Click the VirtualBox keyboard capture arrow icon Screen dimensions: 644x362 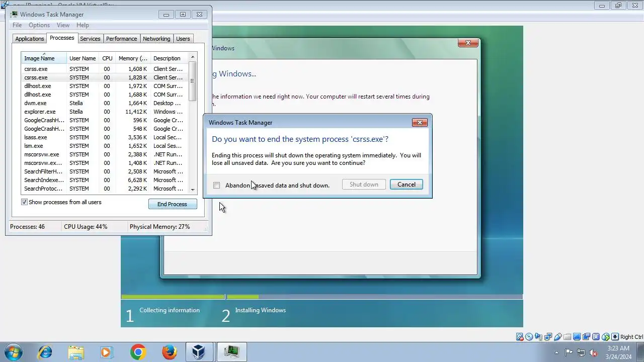click(615, 337)
